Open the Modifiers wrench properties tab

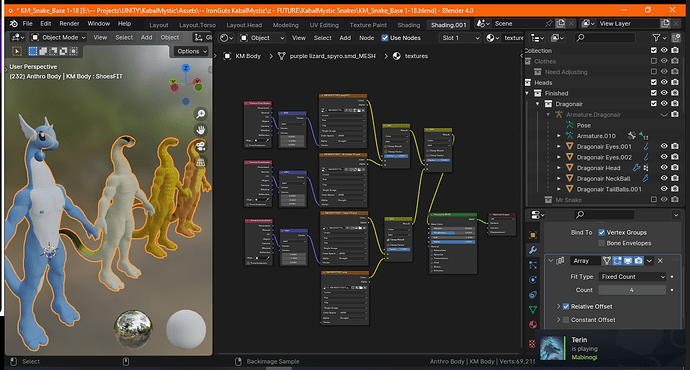pos(533,250)
